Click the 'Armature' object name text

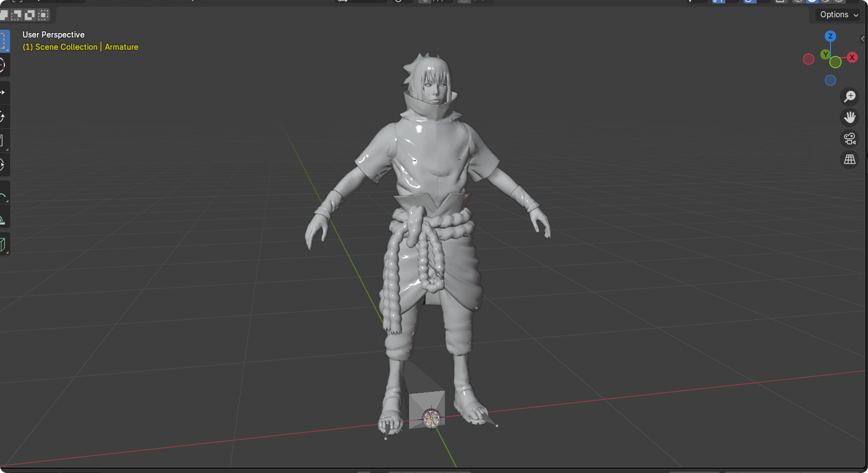(122, 47)
